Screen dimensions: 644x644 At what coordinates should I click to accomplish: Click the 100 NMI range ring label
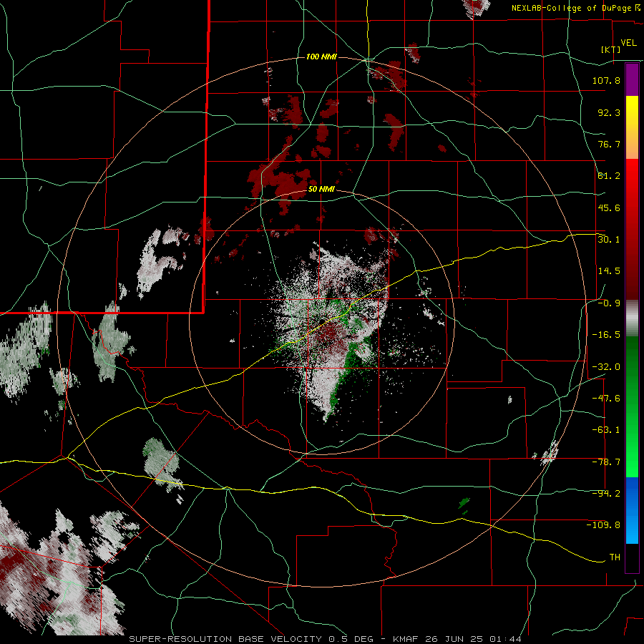321,57
